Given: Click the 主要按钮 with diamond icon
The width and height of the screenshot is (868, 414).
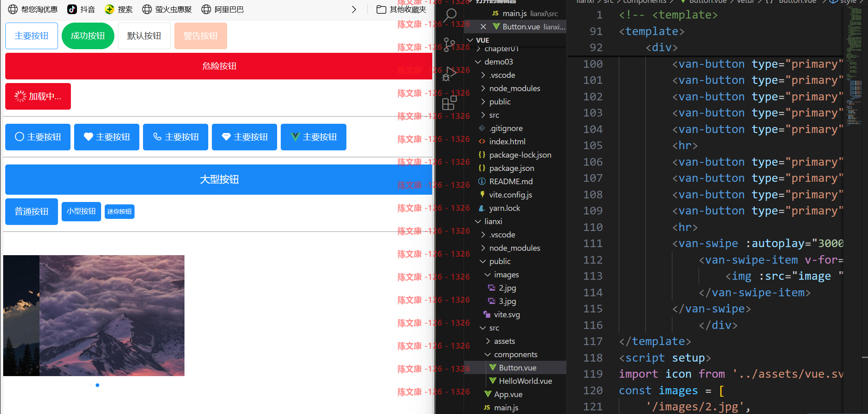Looking at the screenshot, I should pyautogui.click(x=244, y=137).
